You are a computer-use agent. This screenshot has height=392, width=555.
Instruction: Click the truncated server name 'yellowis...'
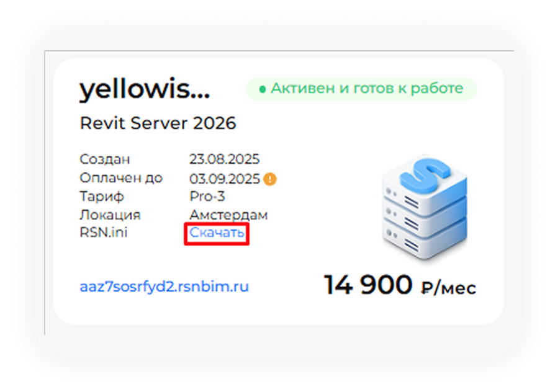(x=144, y=91)
